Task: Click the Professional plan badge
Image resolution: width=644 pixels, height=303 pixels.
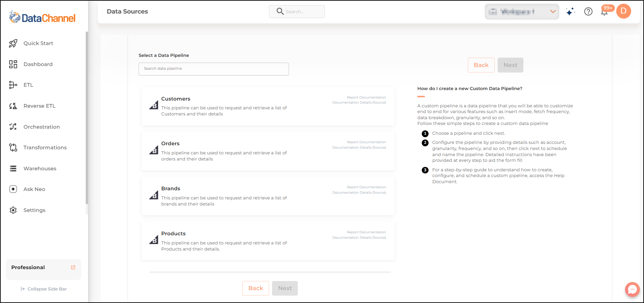Action: click(43, 269)
